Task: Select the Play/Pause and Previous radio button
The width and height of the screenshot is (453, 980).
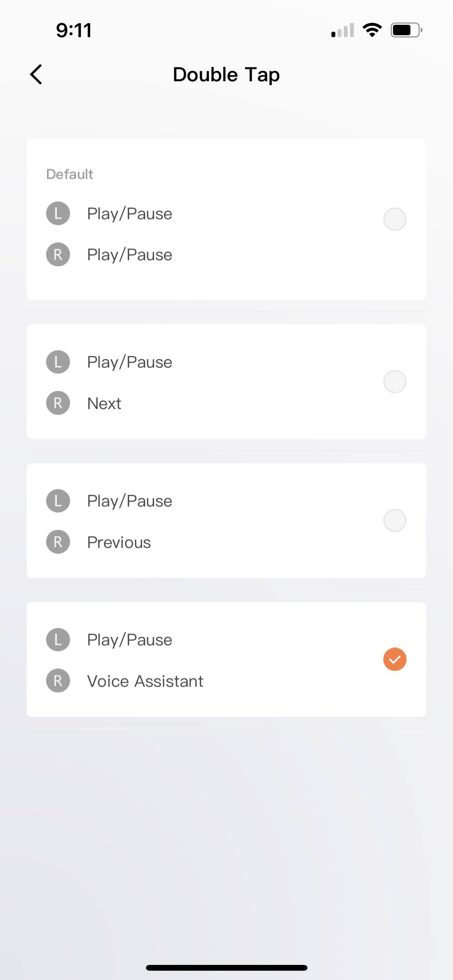Action: point(395,521)
